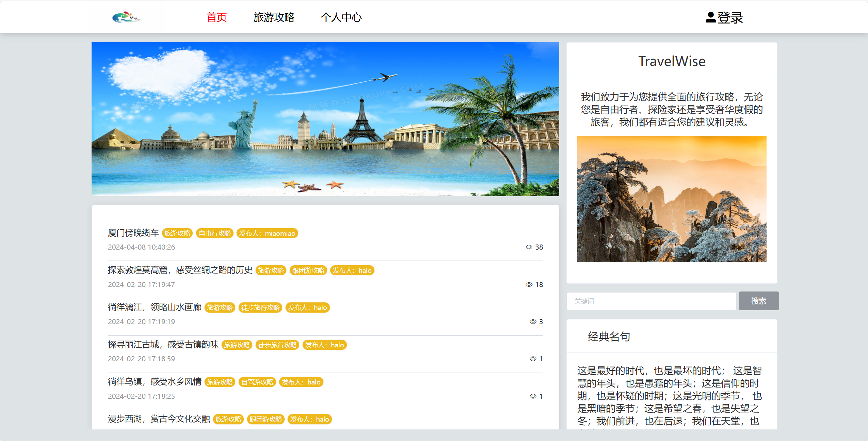Click the Huangshan mountain sidebar photo
The width and height of the screenshot is (868, 441).
point(672,199)
